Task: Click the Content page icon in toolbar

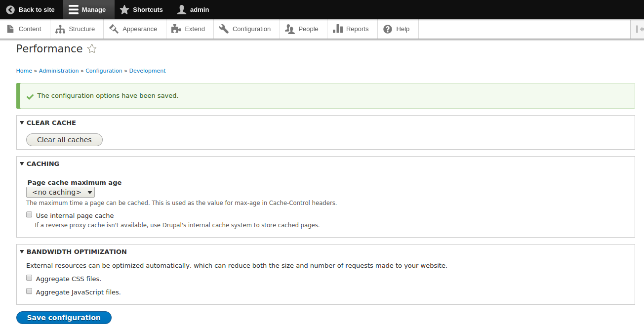Action: 10,29
